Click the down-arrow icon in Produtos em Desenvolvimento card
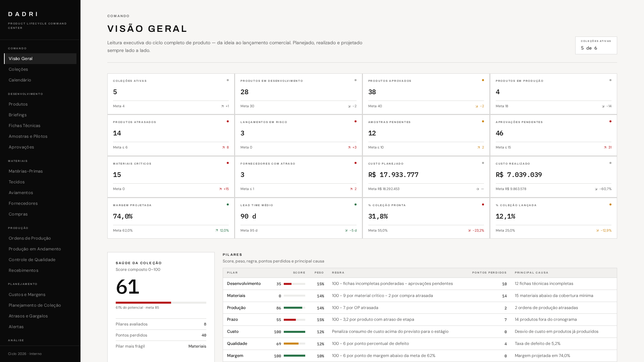This screenshot has width=644, height=362. [x=349, y=106]
